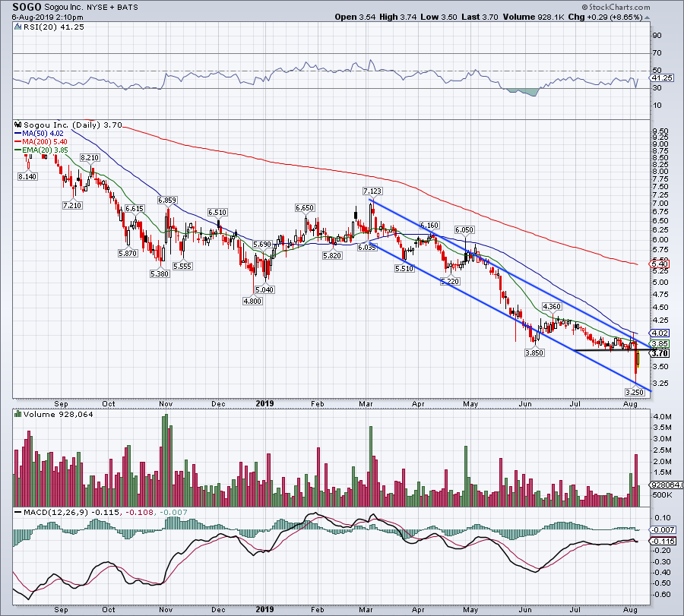Click the EMA(20) 3.85 legend entry
Viewport: 684px width, 616px height.
pyautogui.click(x=46, y=150)
